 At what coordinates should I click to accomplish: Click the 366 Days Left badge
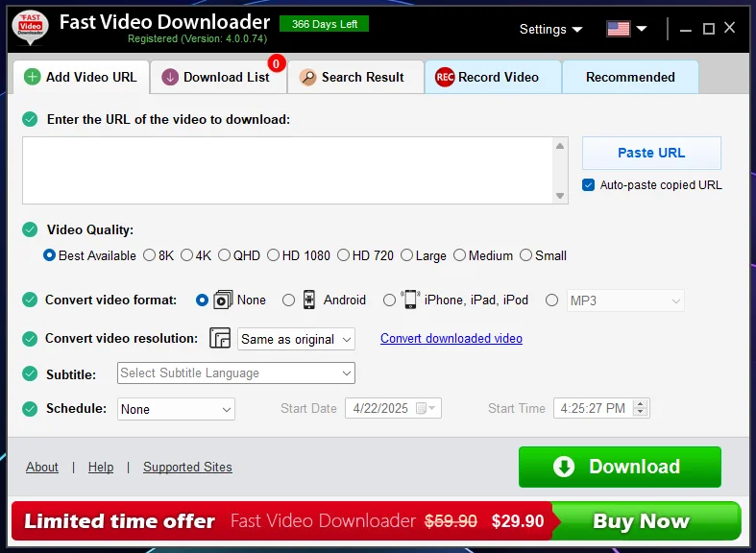coord(324,24)
